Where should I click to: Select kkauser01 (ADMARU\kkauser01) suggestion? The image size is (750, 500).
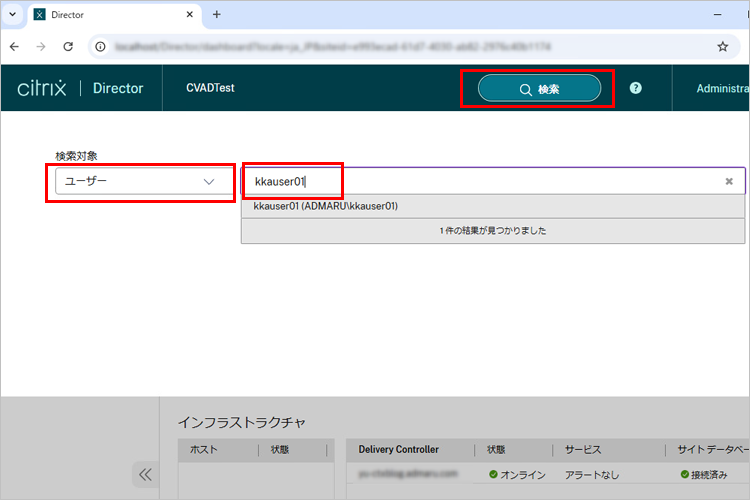pos(326,207)
